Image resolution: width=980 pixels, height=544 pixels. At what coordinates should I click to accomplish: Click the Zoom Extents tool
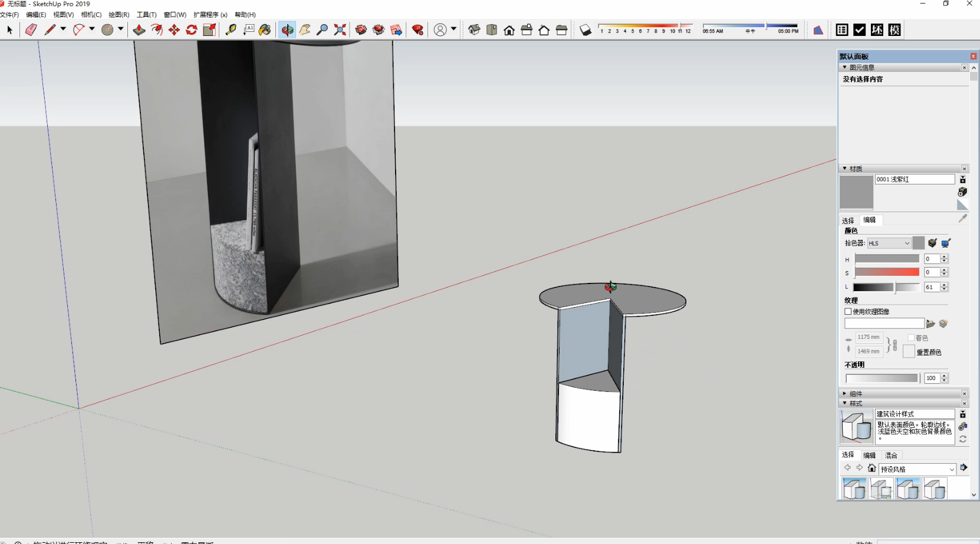tap(340, 29)
